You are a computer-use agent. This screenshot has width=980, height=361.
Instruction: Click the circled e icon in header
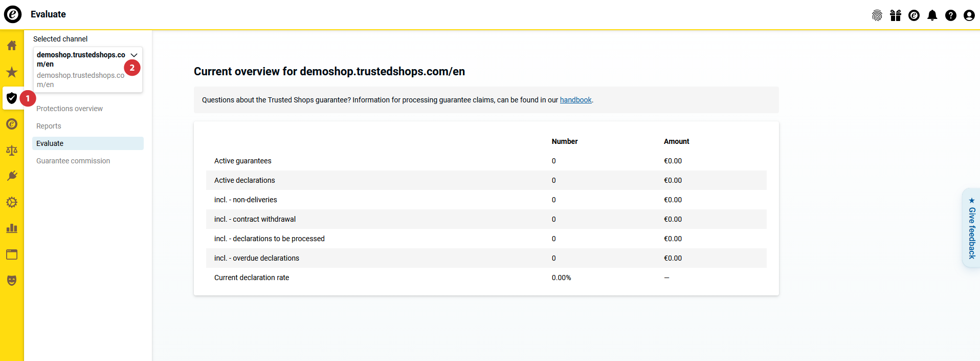[914, 15]
